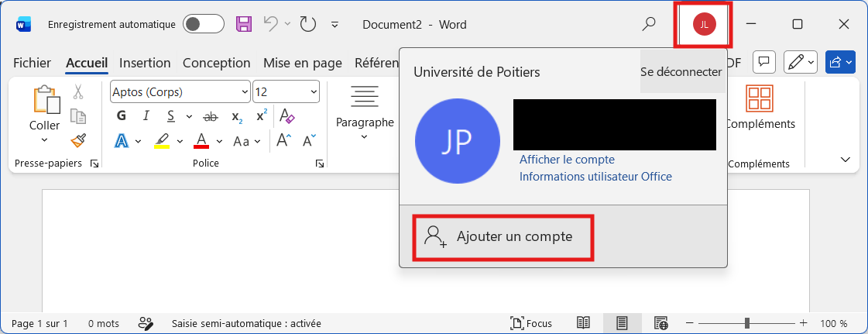
Task: Open the Références tab
Action: tap(376, 63)
